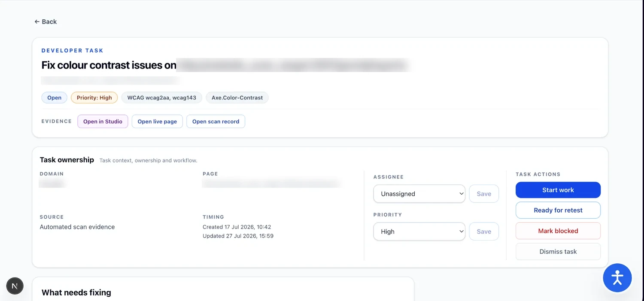Save the assignee selection
Screen dimensions: 644x301
(484, 194)
